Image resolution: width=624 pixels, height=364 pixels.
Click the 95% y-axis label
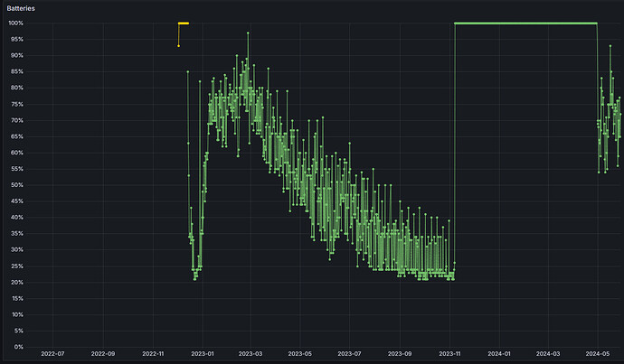pos(17,40)
